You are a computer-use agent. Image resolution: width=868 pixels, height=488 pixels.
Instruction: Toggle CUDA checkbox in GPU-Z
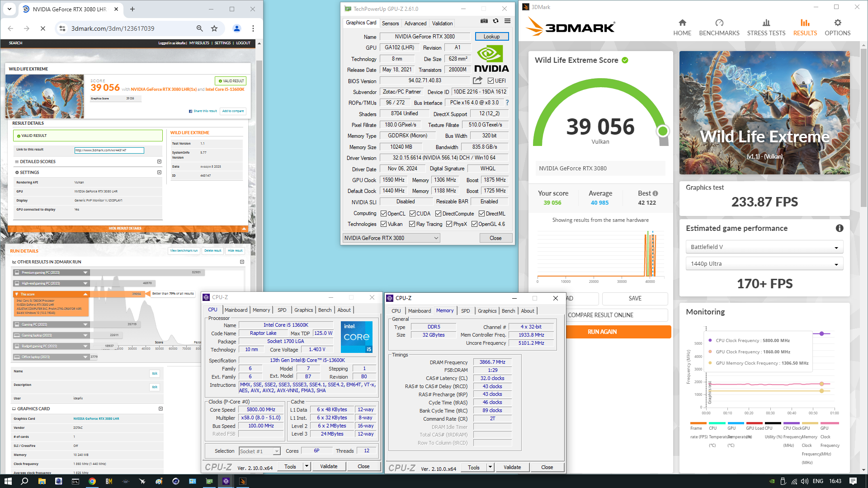tap(412, 214)
